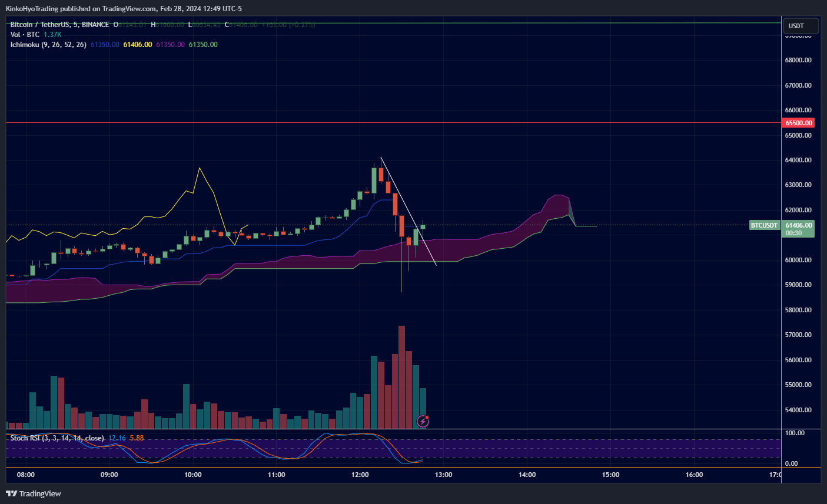
Task: Open the USDT currency selector
Action: [x=801, y=26]
